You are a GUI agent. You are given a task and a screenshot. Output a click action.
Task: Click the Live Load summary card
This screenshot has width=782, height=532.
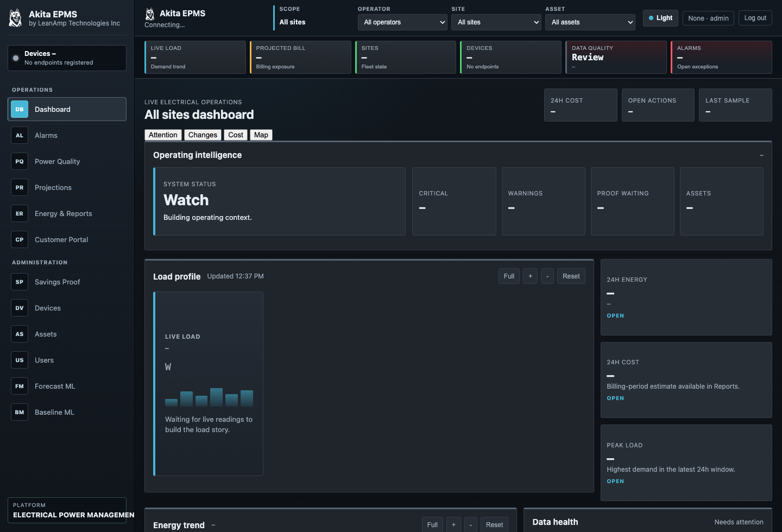pos(195,57)
